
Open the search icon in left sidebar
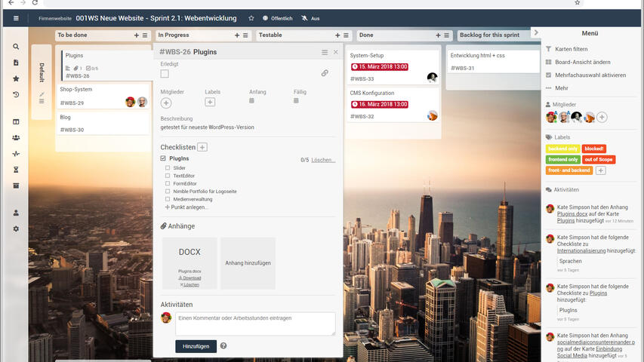[x=16, y=47]
